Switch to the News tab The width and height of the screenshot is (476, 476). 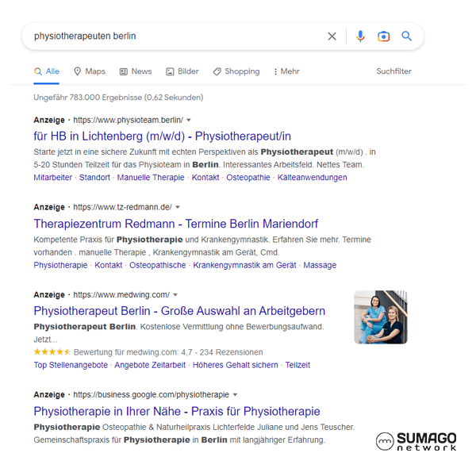(136, 71)
